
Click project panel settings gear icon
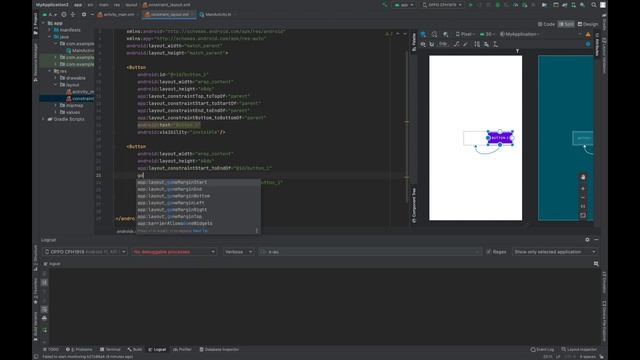point(84,14)
